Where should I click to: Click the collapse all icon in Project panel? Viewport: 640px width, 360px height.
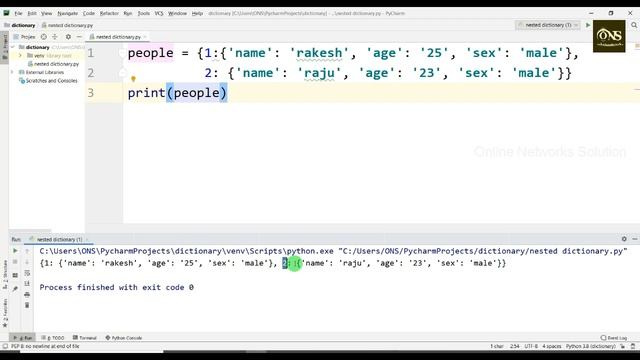click(55, 37)
